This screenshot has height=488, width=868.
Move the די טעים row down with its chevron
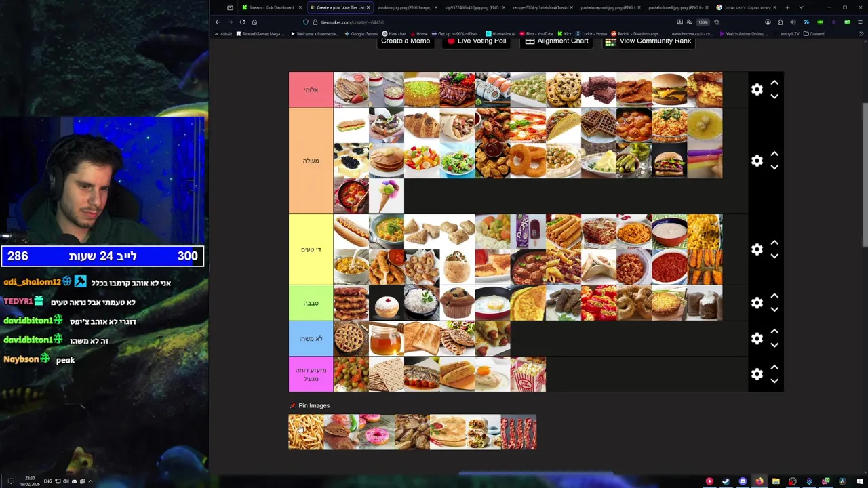coord(774,256)
